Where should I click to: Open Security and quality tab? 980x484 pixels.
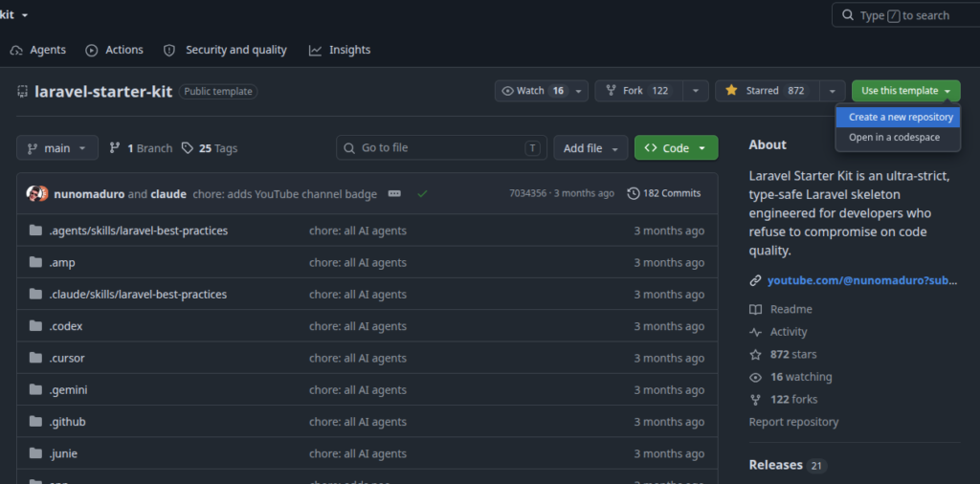coord(225,50)
